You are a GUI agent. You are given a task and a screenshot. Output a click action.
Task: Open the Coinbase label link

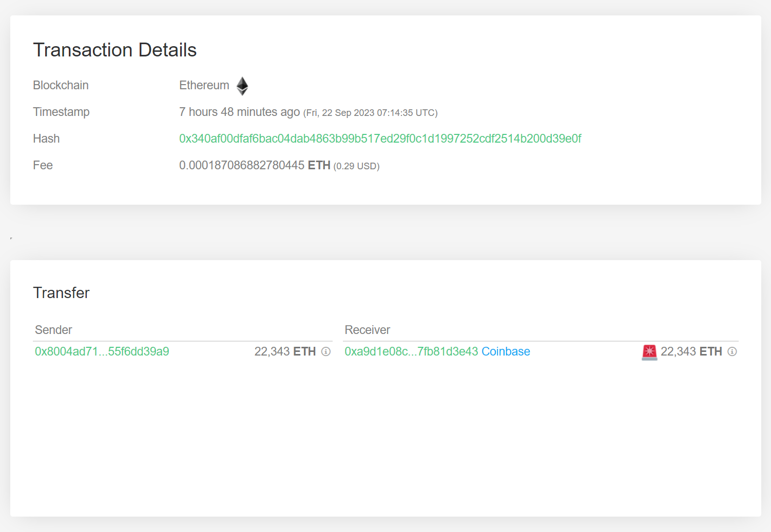pyautogui.click(x=506, y=352)
